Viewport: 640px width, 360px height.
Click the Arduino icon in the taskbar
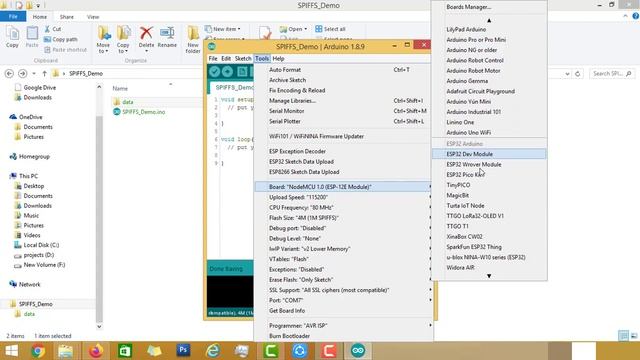(358, 351)
